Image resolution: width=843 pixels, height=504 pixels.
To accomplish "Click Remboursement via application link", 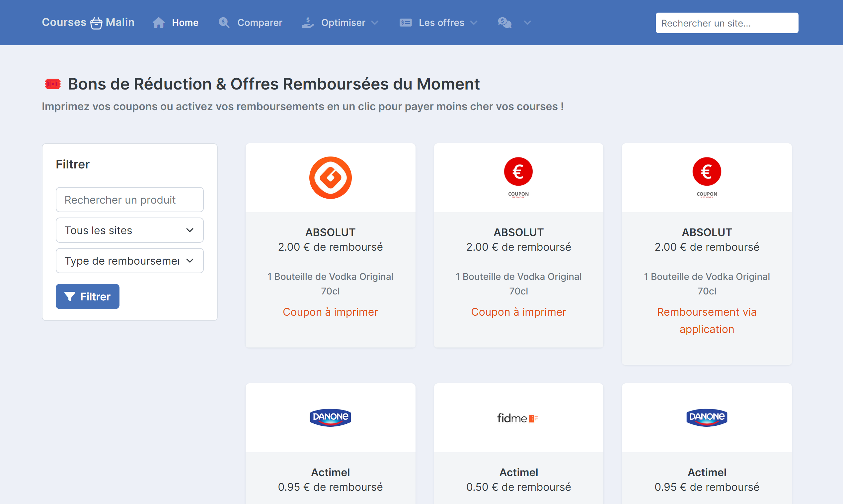I will point(707,321).
